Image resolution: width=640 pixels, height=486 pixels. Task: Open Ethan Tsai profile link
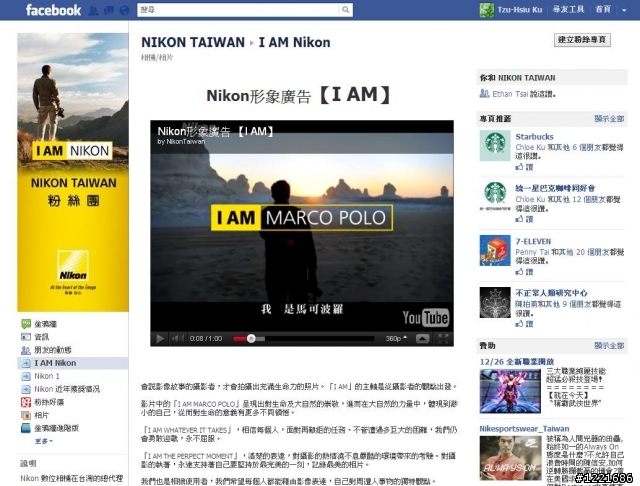point(510,94)
